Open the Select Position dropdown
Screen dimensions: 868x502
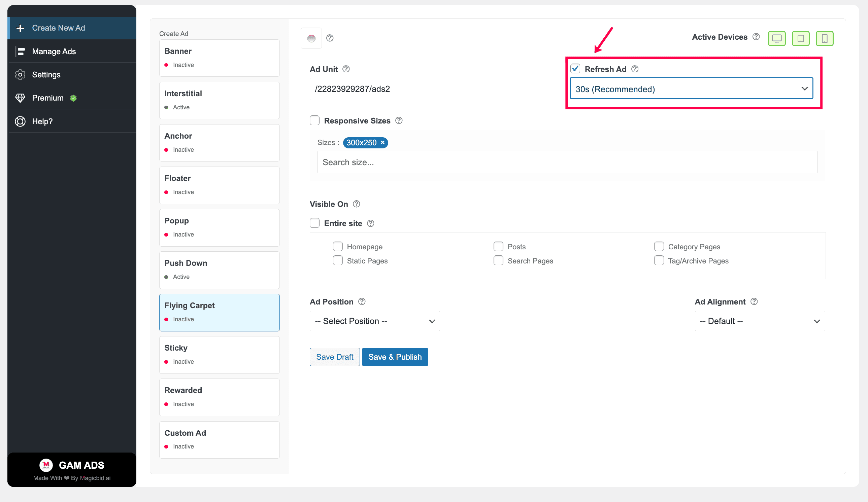(x=374, y=321)
